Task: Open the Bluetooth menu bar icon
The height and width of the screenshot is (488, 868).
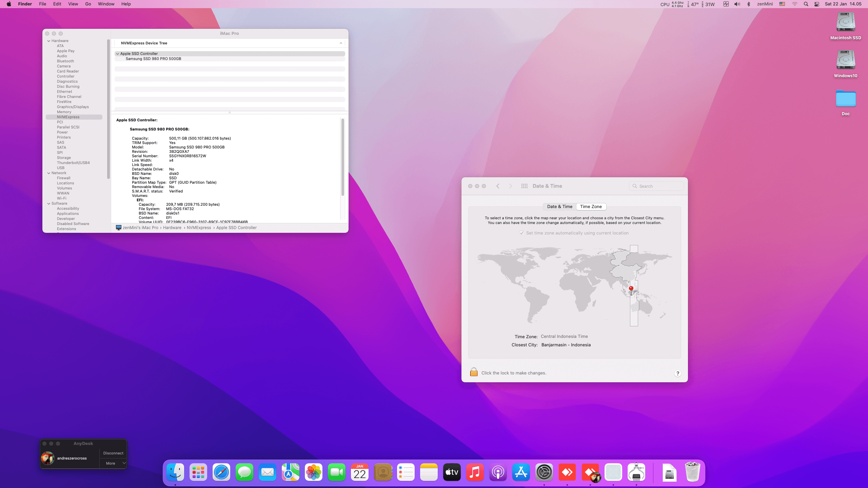Action: click(x=749, y=4)
